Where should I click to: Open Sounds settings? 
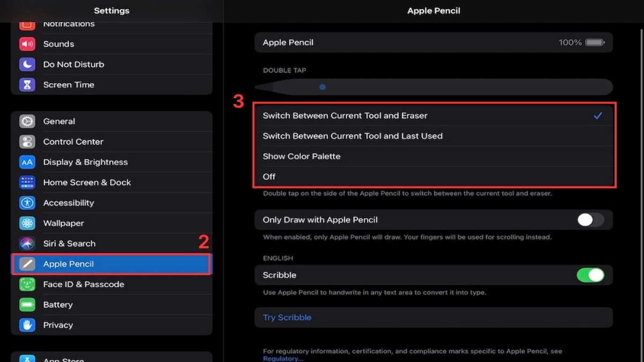[x=112, y=44]
